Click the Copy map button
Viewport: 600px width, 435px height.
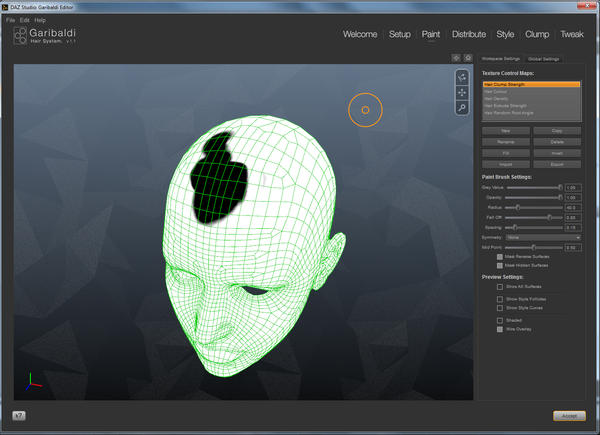[557, 131]
